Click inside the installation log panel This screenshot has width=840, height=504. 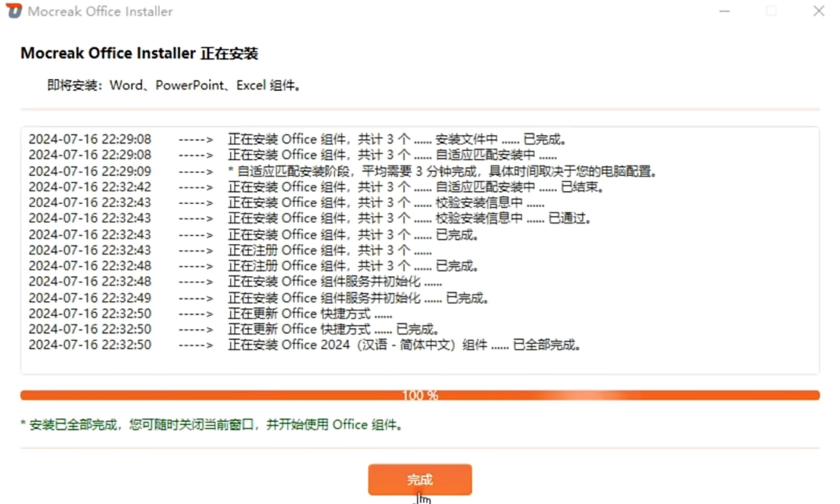(x=420, y=249)
